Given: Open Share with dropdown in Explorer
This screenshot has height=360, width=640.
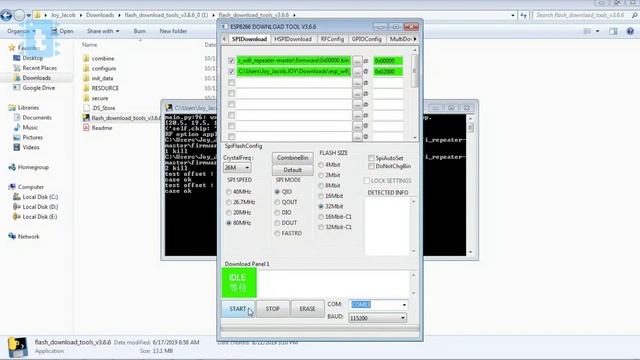Looking at the screenshot, I should point(103,31).
